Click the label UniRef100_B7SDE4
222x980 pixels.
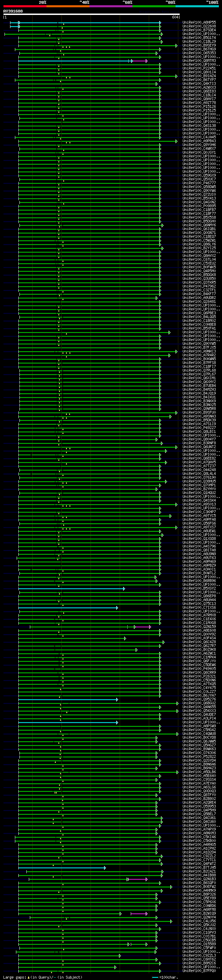pos(199,30)
